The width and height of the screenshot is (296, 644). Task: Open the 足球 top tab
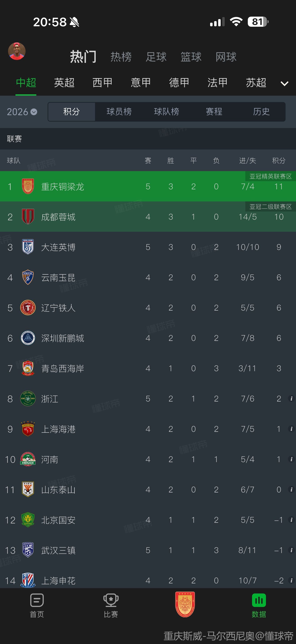pos(156,57)
